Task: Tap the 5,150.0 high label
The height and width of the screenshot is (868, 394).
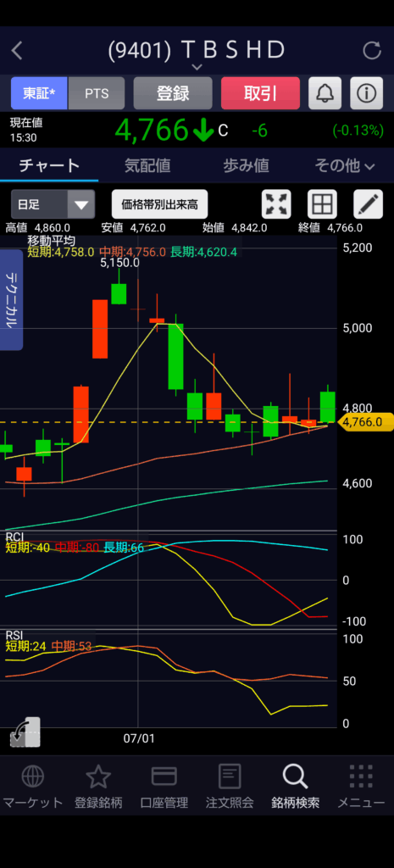Action: [x=119, y=264]
